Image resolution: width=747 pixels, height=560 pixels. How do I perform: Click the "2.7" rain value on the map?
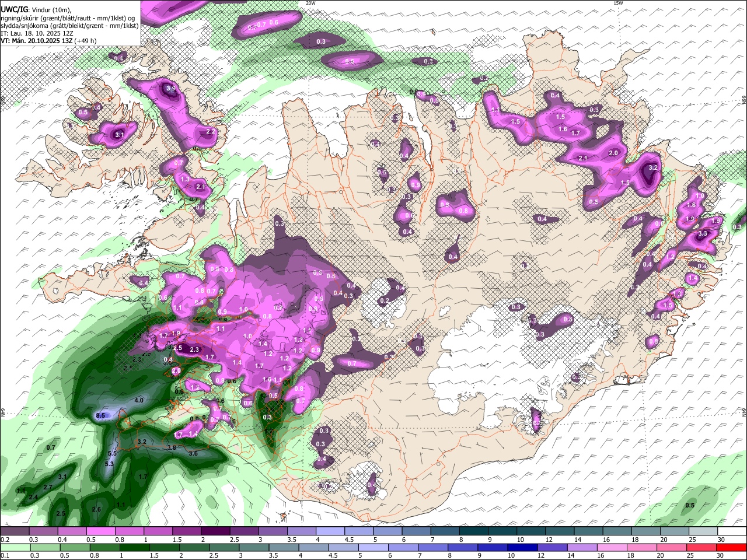pyautogui.click(x=48, y=487)
